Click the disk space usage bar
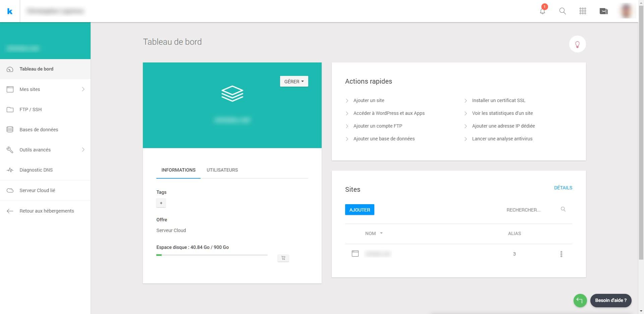Image resolution: width=644 pixels, height=314 pixels. [212, 255]
